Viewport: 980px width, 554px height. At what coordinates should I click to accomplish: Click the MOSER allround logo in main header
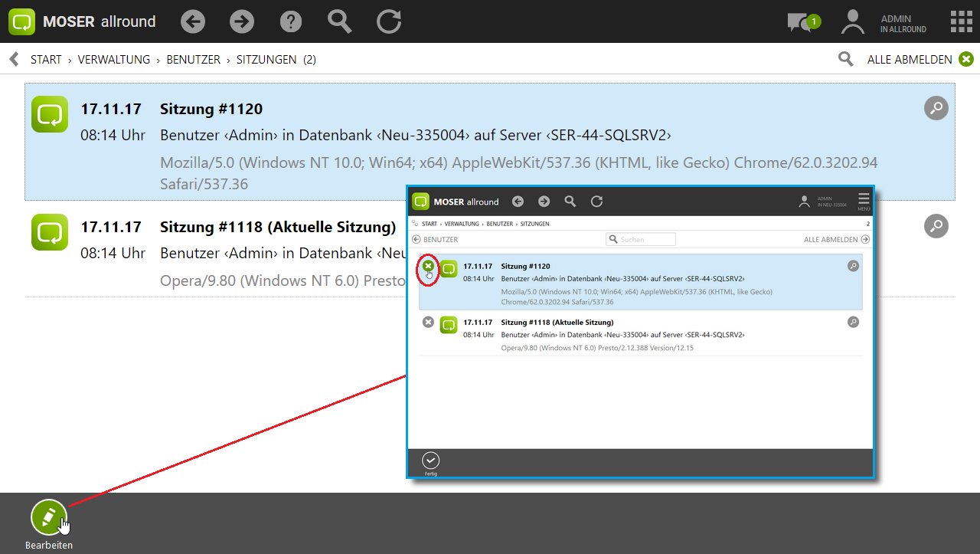pyautogui.click(x=82, y=21)
